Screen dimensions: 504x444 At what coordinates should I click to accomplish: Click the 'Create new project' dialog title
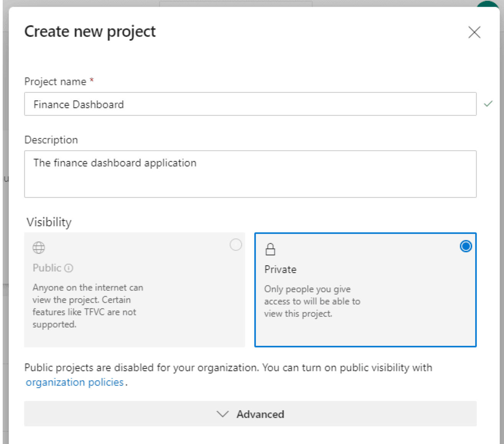90,32
